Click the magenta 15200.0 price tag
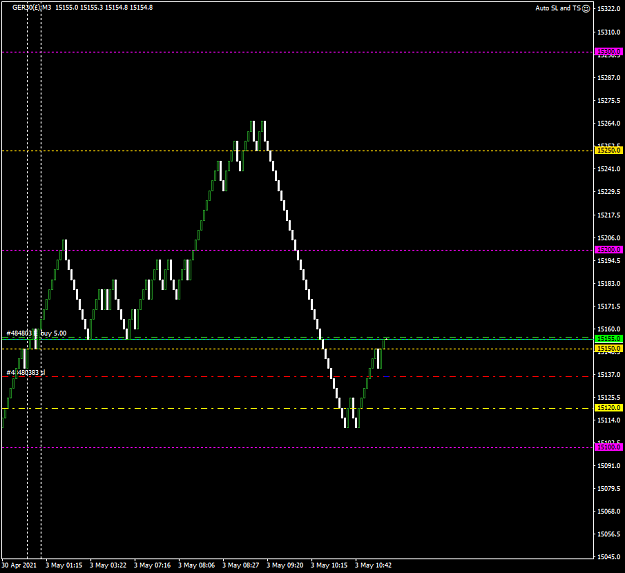 click(608, 249)
